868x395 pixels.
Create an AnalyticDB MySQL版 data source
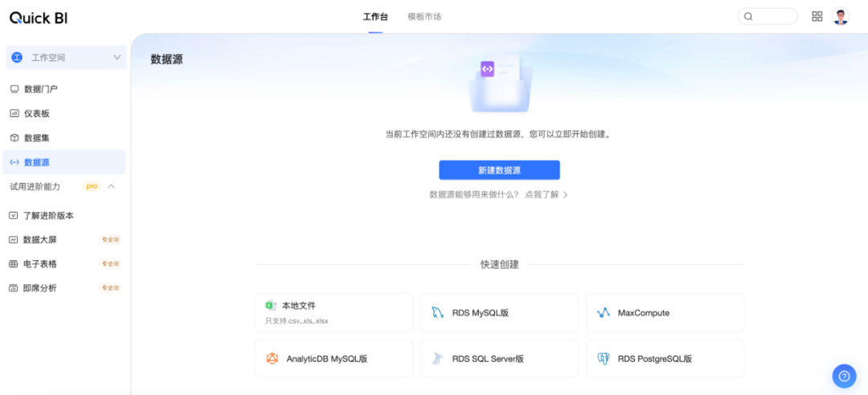[x=334, y=359]
